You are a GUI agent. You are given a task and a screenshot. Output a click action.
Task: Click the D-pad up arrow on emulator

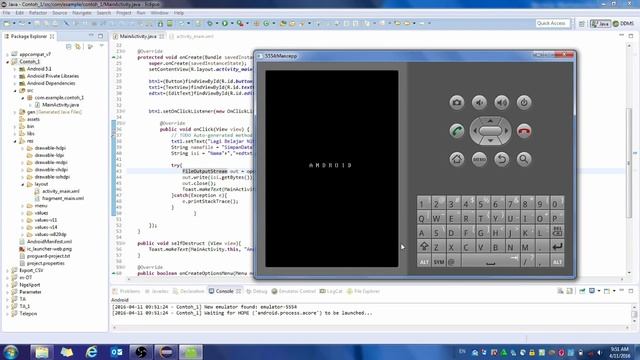(490, 121)
